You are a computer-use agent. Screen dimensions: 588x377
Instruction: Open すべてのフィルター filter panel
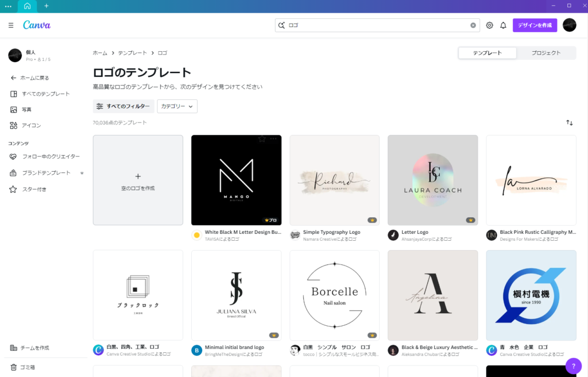pyautogui.click(x=123, y=106)
